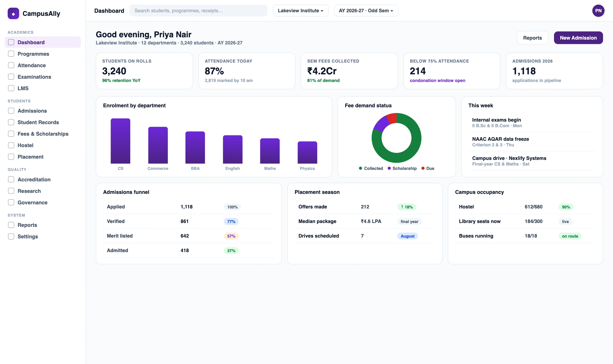The height and width of the screenshot is (364, 613).
Task: Click the Reports button near greeting
Action: point(532,38)
